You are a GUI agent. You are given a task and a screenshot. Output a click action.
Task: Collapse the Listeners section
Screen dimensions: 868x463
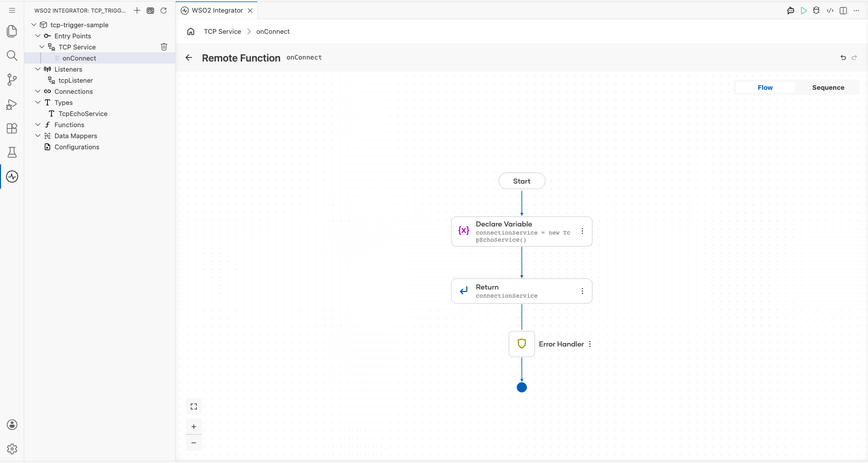[38, 69]
